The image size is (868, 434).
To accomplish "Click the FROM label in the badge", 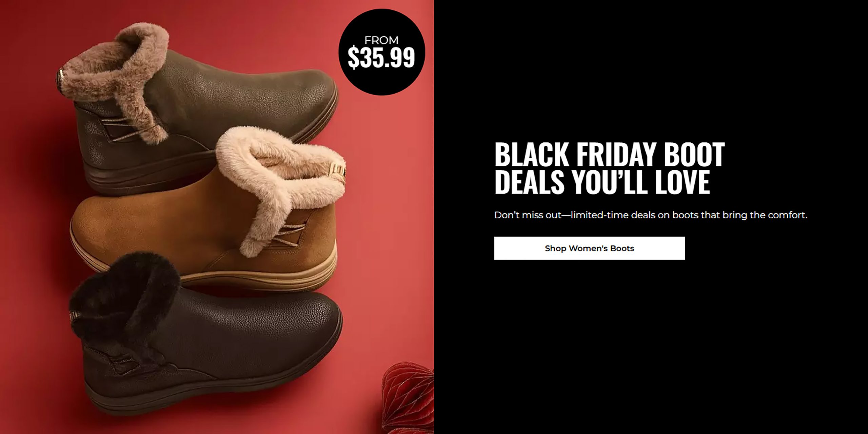I will [381, 40].
